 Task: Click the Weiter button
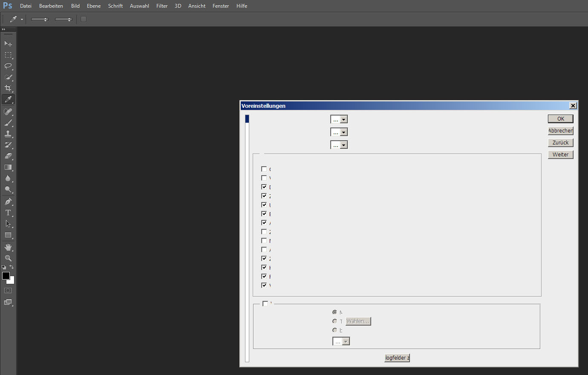(x=561, y=155)
